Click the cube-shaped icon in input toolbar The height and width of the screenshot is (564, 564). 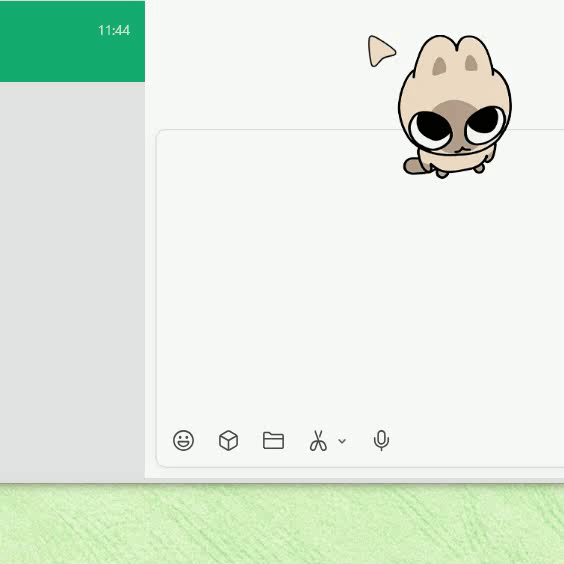point(228,440)
